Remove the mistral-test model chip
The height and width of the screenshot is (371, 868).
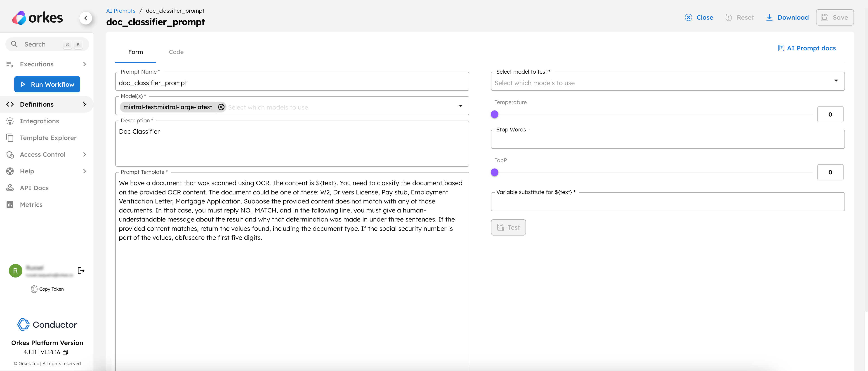[221, 107]
